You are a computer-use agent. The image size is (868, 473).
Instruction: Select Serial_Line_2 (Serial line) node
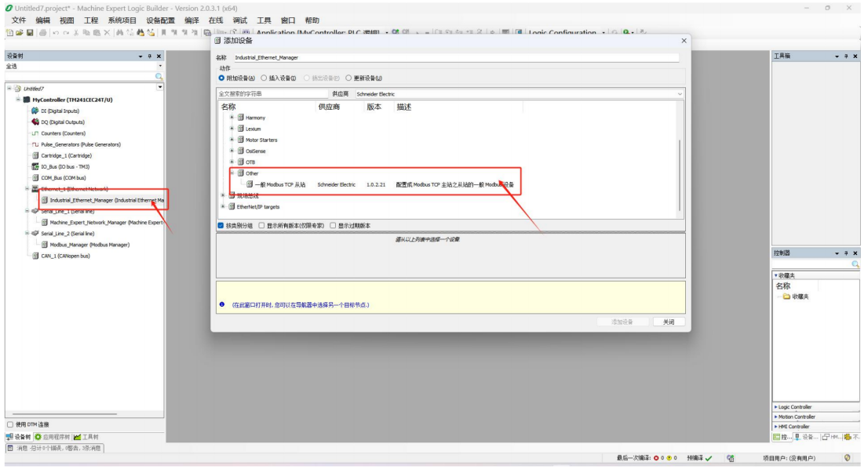pos(63,234)
